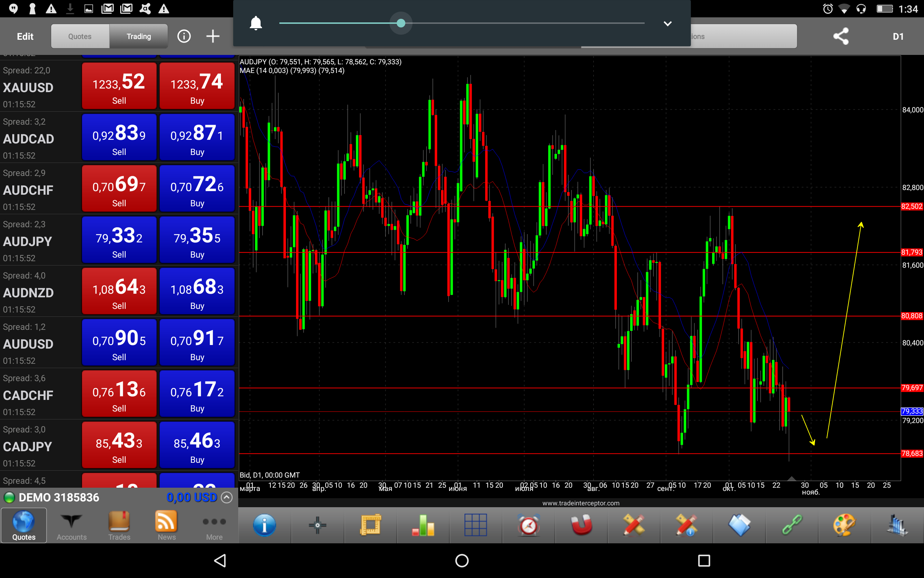Viewport: 924px width, 578px height.
Task: Set a price alert with alarm clock
Action: tap(529, 525)
